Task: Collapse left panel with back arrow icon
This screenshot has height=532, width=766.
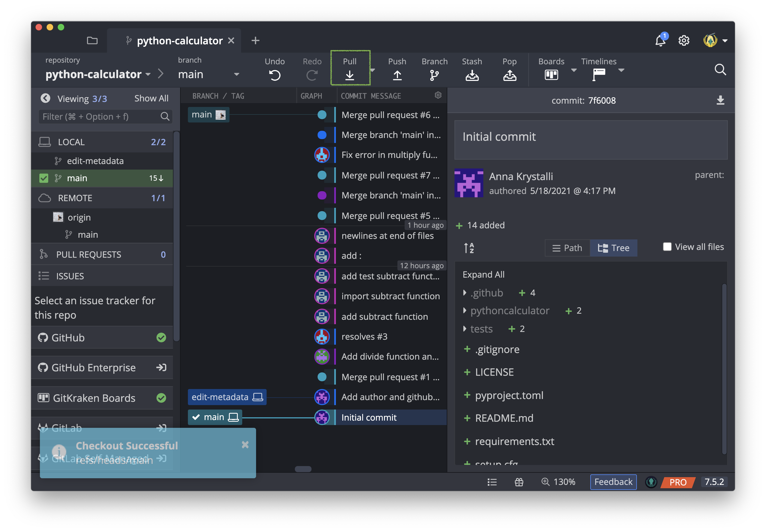Action: pyautogui.click(x=45, y=98)
